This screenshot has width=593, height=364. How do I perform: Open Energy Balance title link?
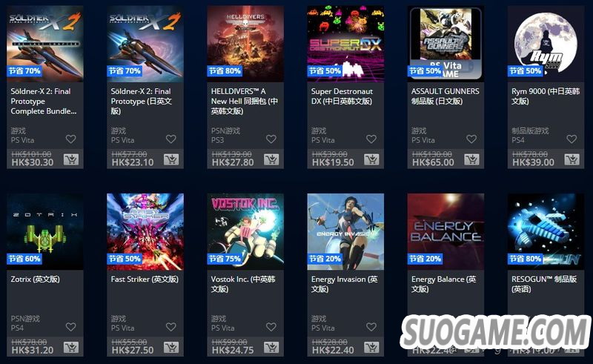(x=443, y=284)
